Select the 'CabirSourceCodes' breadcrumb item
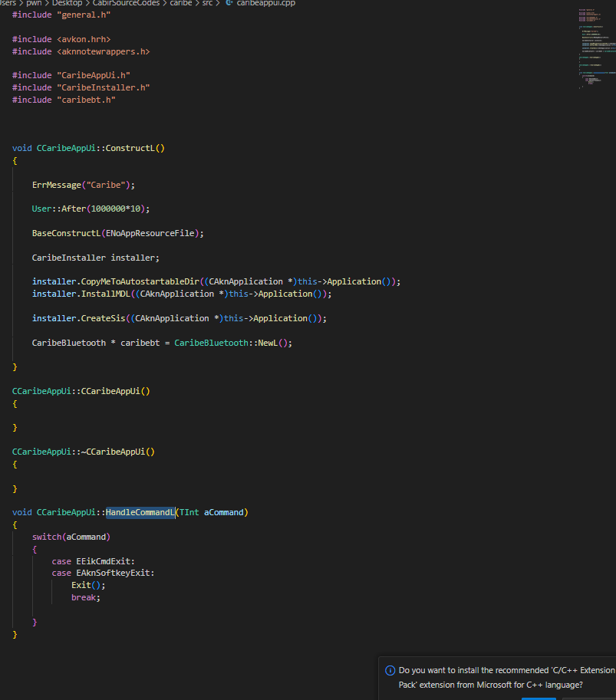 [x=126, y=2]
